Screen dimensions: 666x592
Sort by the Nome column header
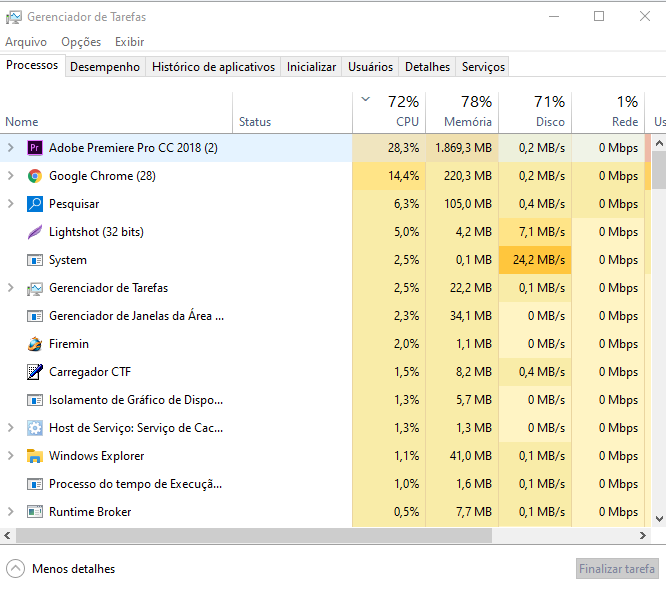pyautogui.click(x=116, y=113)
